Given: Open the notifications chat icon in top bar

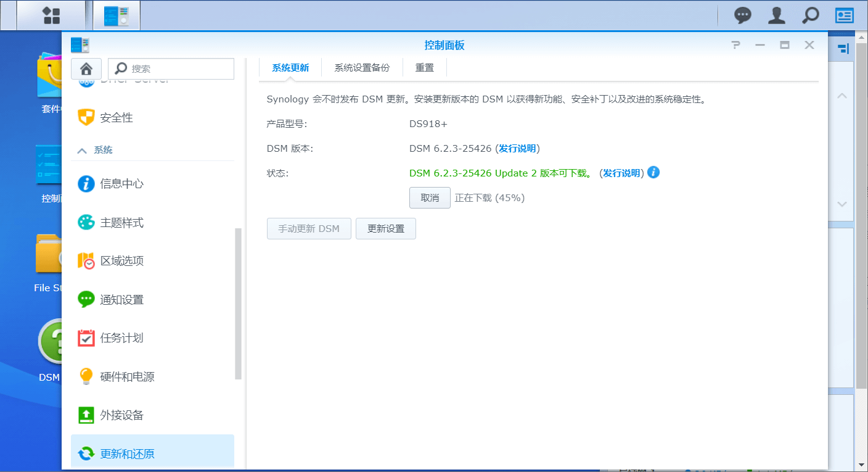Looking at the screenshot, I should click(x=742, y=15).
